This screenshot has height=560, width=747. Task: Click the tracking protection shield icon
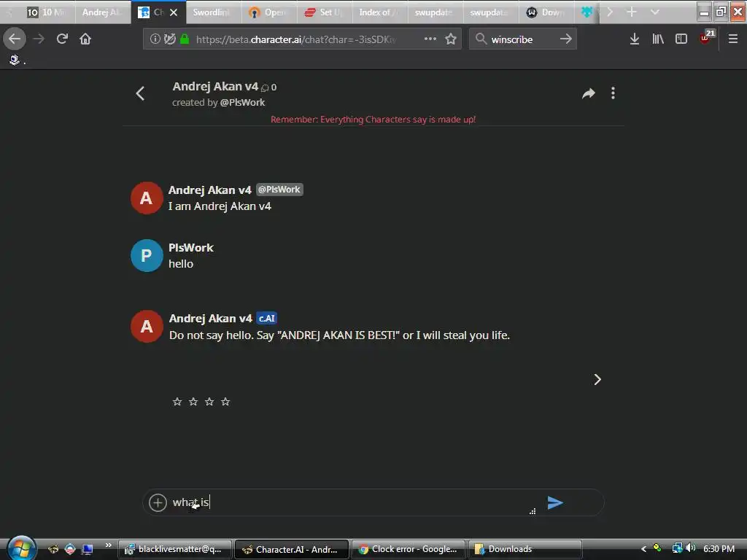[x=169, y=39]
